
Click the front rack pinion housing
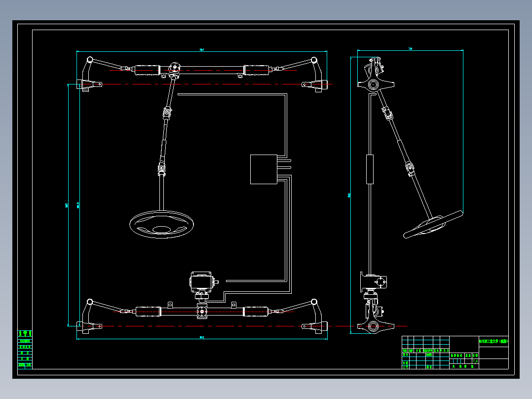pyautogui.click(x=174, y=69)
